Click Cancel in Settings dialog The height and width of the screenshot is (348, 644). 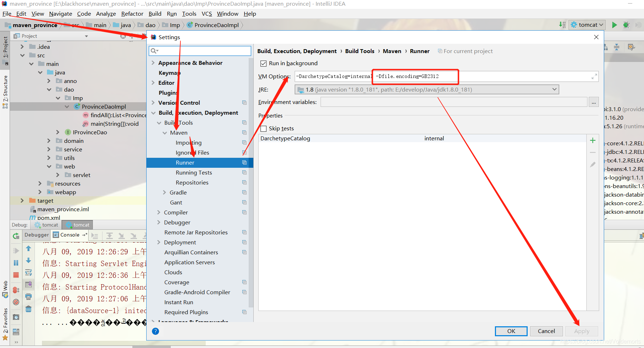pos(546,331)
